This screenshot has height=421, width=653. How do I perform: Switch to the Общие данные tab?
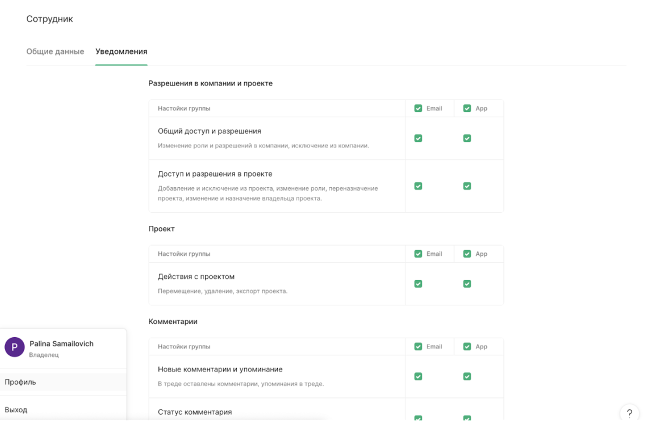55,51
